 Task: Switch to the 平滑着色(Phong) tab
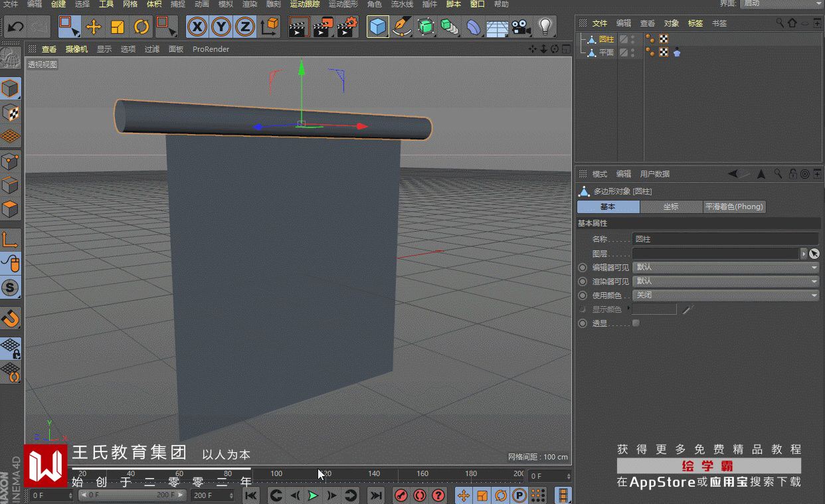[734, 207]
